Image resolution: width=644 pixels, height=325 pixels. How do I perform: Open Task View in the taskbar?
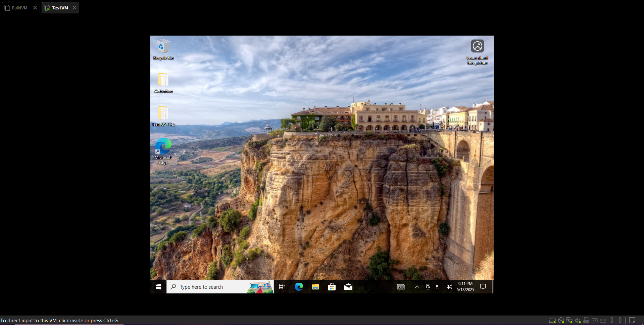[282, 287]
